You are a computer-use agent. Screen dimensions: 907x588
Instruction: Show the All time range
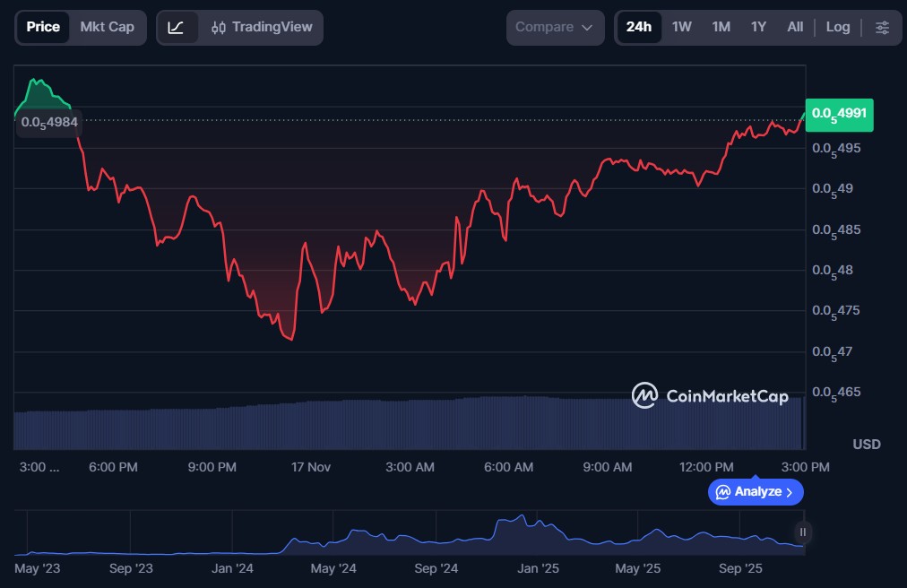[795, 27]
